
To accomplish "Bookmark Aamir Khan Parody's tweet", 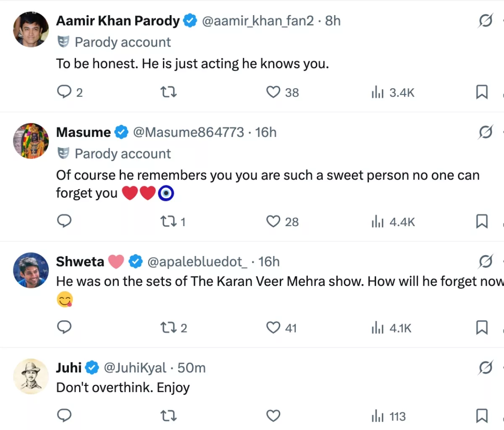I will (481, 92).
